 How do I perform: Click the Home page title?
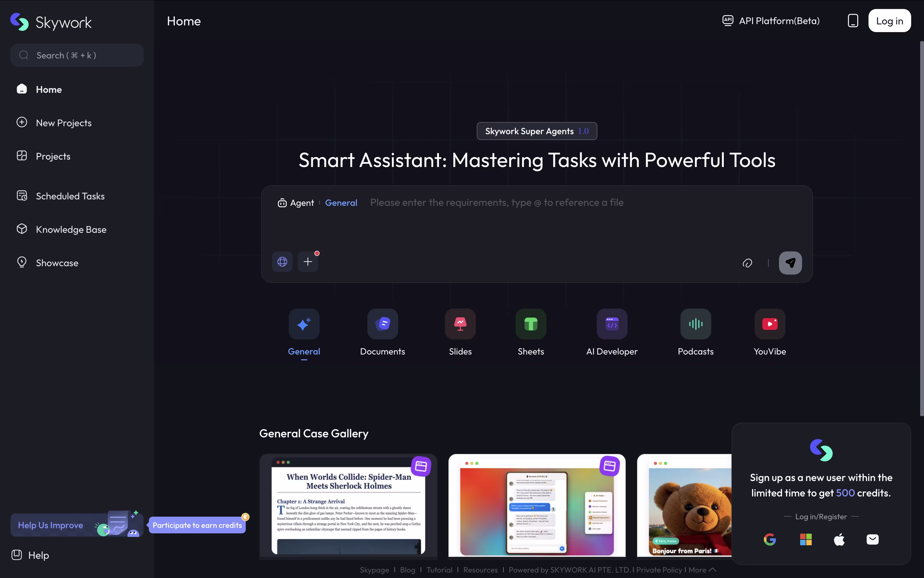(x=184, y=21)
